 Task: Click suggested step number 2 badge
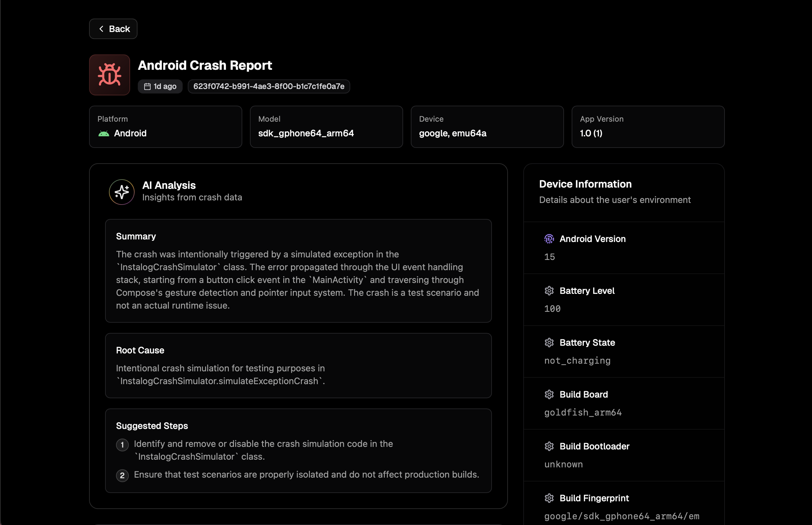pos(122,476)
